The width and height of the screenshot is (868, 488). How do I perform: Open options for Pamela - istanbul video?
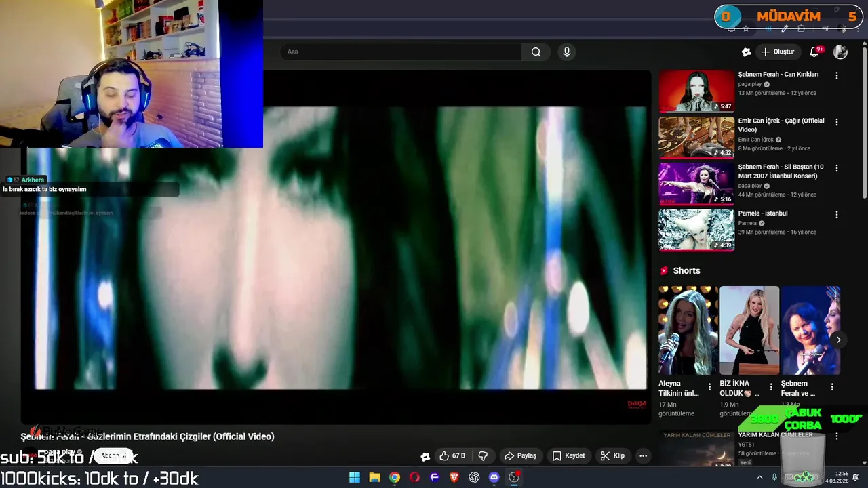[836, 215]
